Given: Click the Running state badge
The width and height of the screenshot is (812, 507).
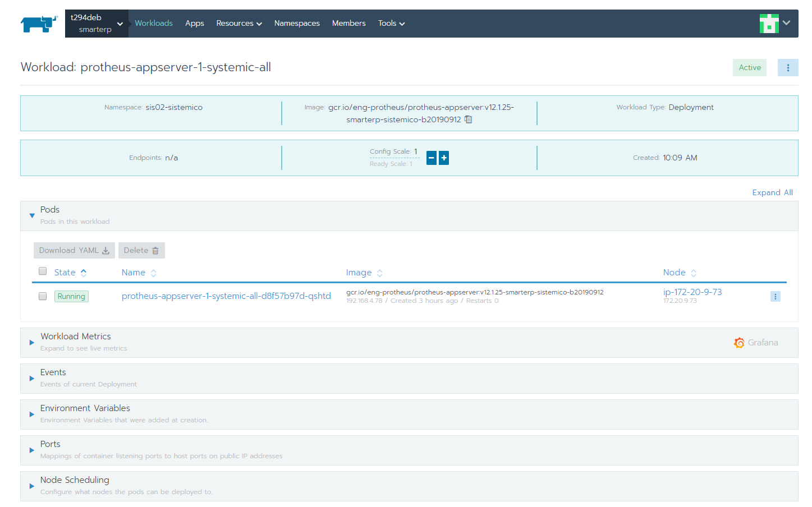Looking at the screenshot, I should (x=71, y=297).
